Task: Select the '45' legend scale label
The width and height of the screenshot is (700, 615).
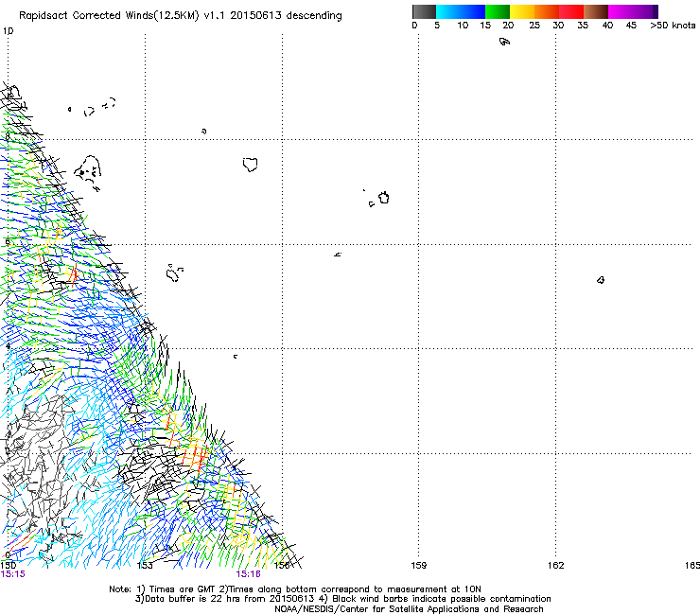Action: pos(631,26)
